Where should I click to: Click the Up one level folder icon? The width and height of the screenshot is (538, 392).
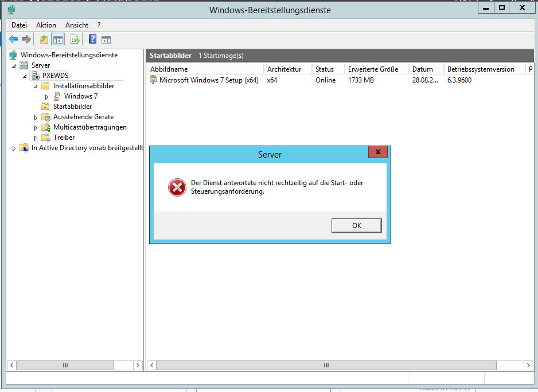pos(44,40)
